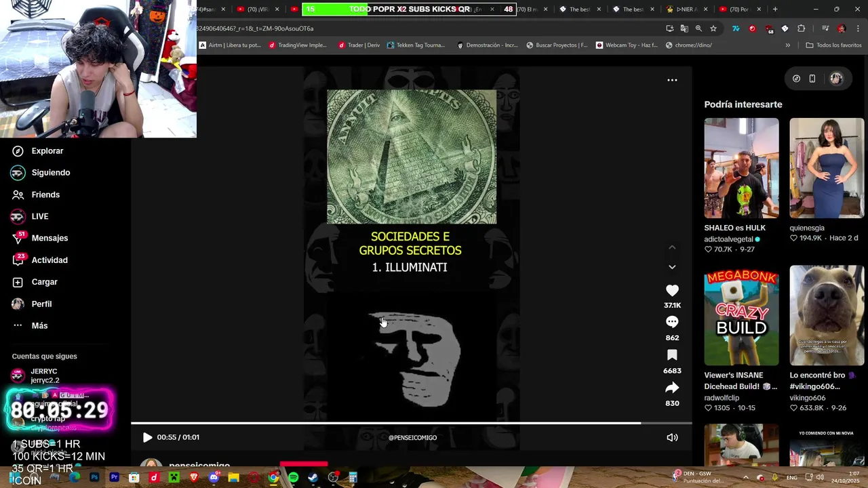Viewport: 868px width, 488px height.
Task: Open Webcam Toy bookmark
Action: click(627, 45)
